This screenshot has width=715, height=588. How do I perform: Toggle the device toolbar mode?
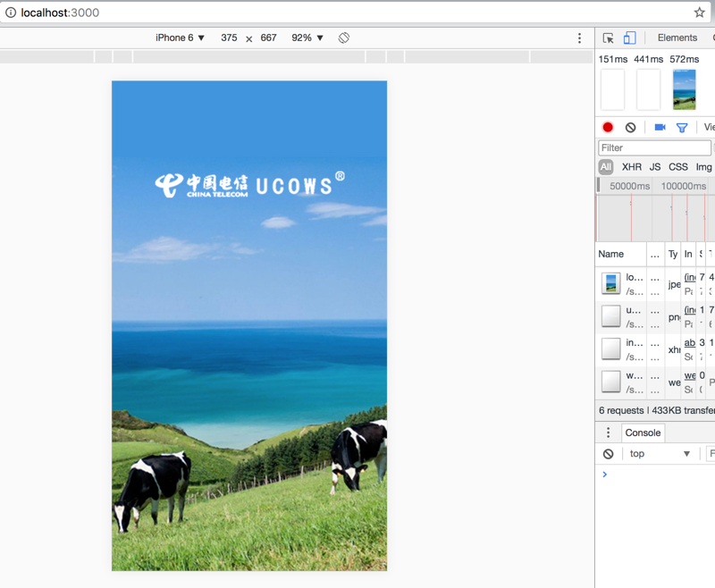[630, 38]
